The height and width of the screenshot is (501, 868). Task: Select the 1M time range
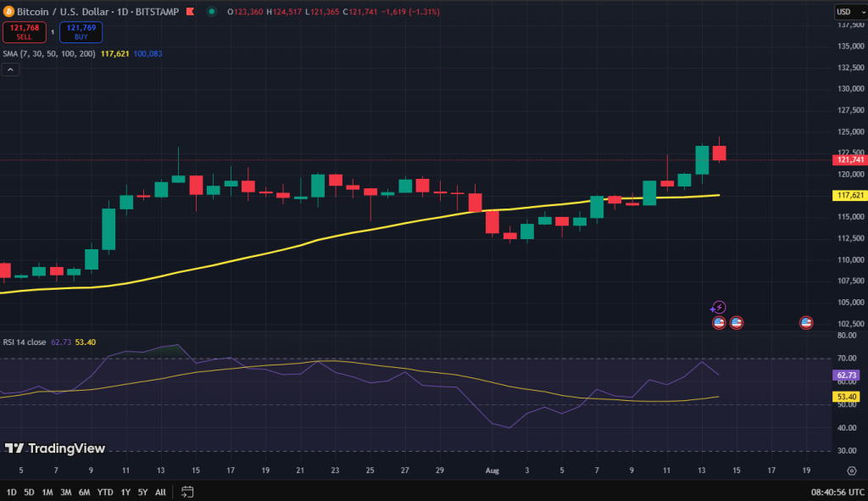pyautogui.click(x=47, y=493)
